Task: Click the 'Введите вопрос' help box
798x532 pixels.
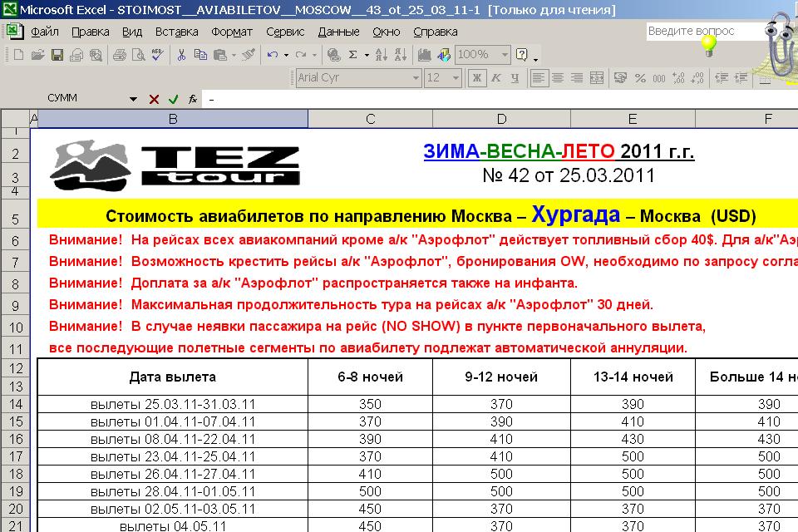Action: [706, 31]
